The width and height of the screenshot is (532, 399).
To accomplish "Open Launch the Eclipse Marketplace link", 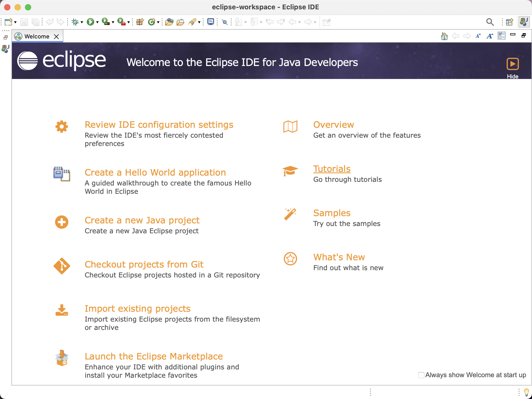I will tap(154, 356).
